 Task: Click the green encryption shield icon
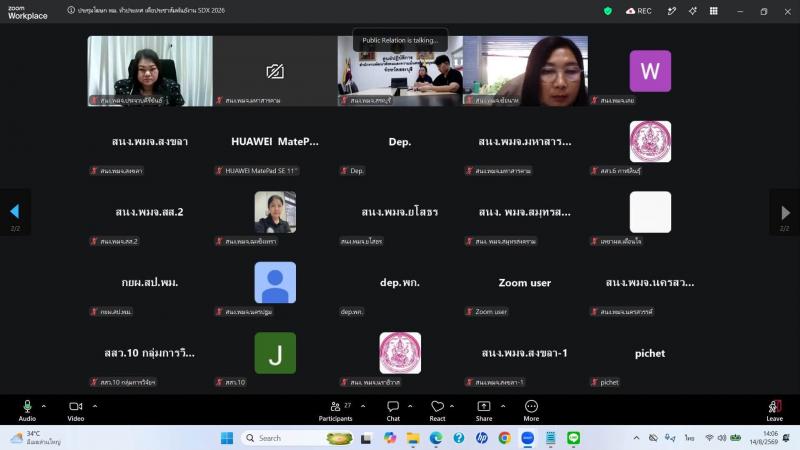click(608, 11)
